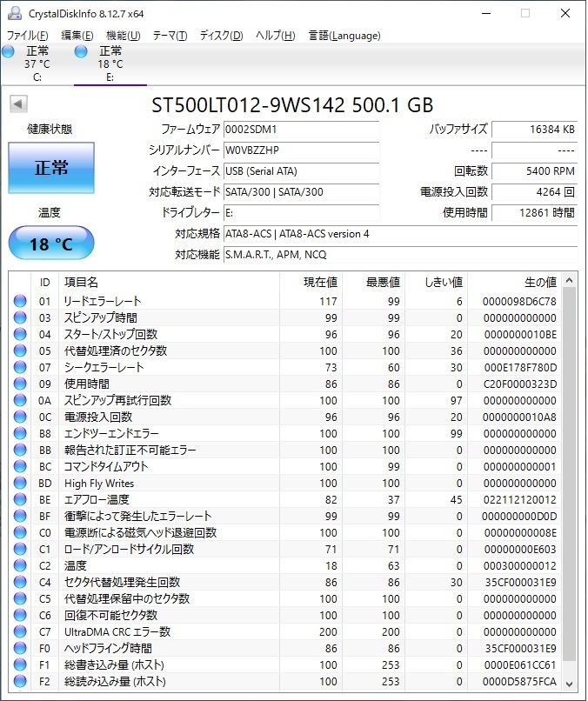
Task: Select the 総読み込み量 (ホスト) attribute name
Action: [115, 681]
